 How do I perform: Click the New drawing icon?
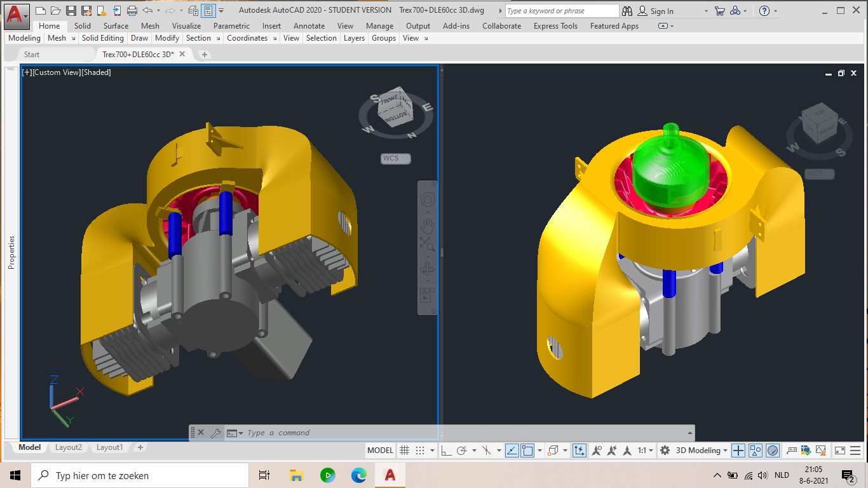click(41, 11)
